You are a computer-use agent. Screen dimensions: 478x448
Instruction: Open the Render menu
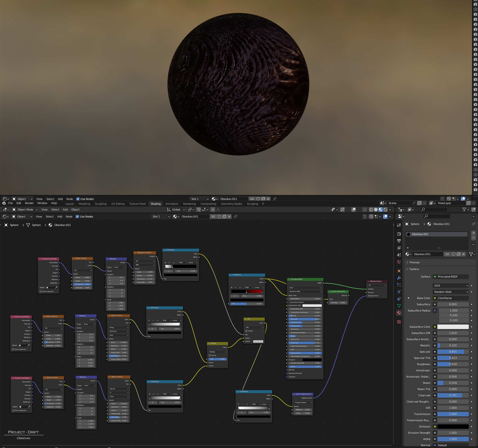(29, 203)
